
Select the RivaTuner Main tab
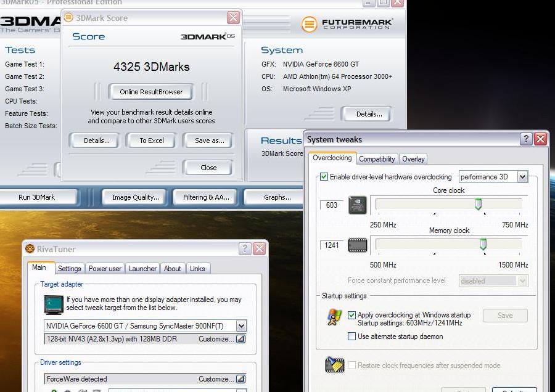[39, 267]
